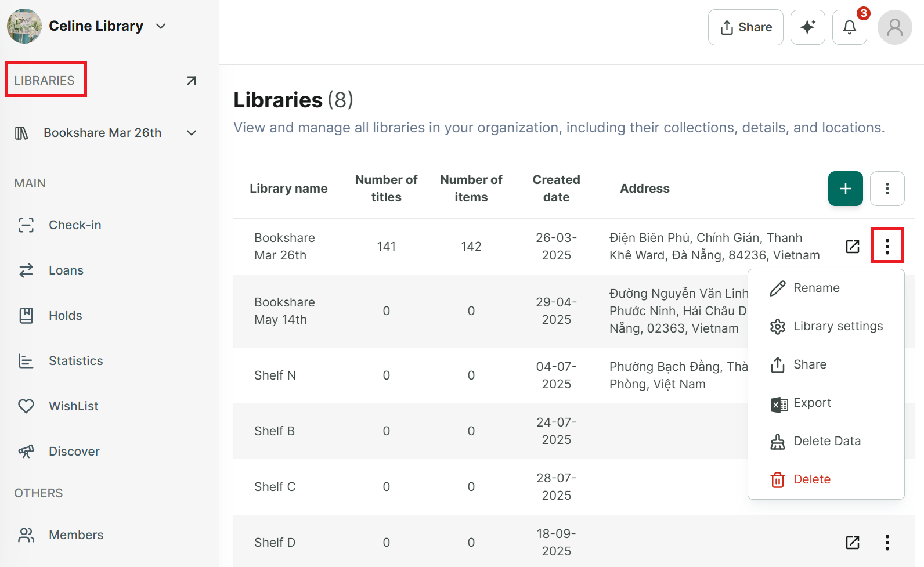Click the Bookshare May 14th library name
924x567 pixels.
(284, 311)
